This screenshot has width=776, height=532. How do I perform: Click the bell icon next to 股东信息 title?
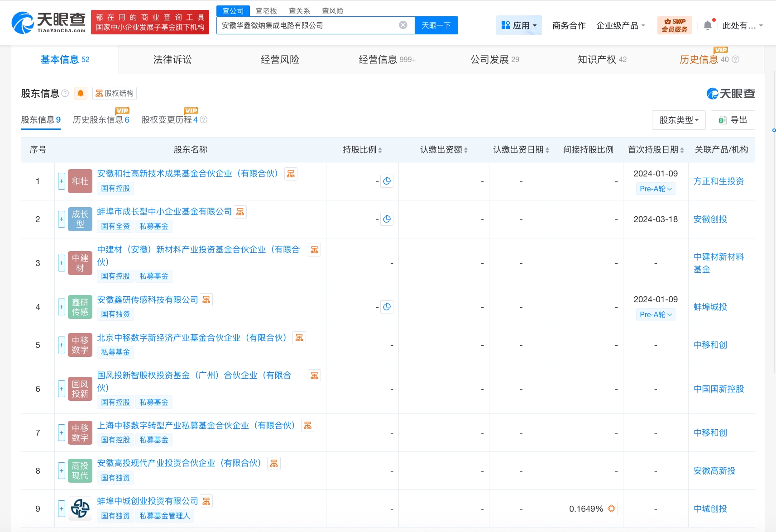coord(81,93)
